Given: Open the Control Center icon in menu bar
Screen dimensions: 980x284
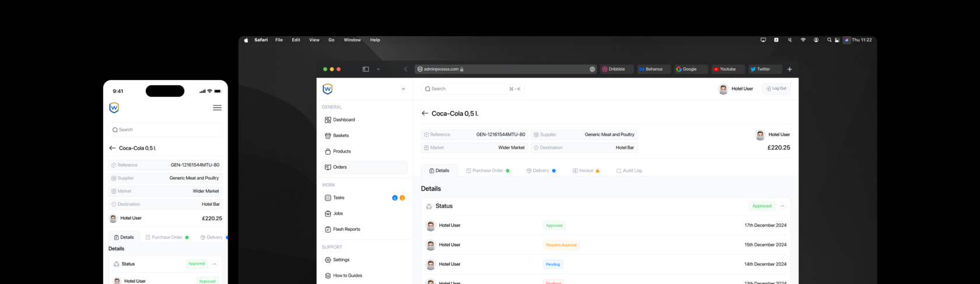Looking at the screenshot, I should (837, 40).
